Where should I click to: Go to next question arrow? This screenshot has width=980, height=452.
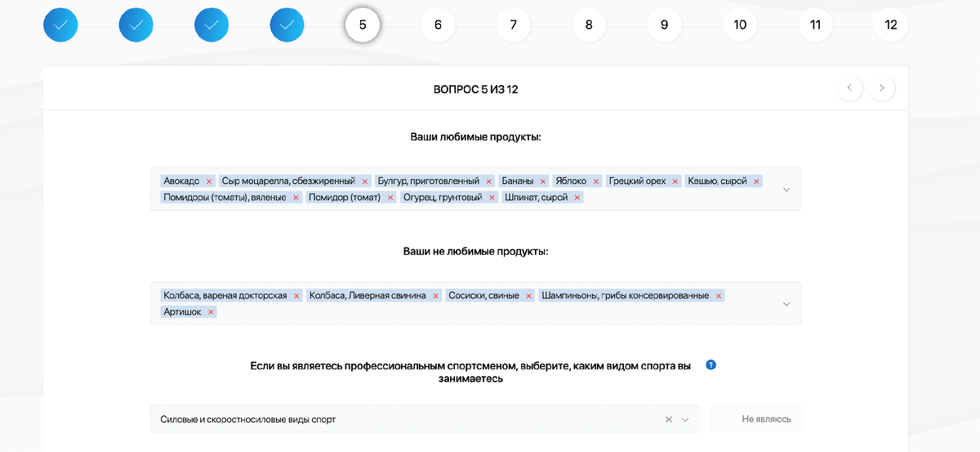(882, 87)
